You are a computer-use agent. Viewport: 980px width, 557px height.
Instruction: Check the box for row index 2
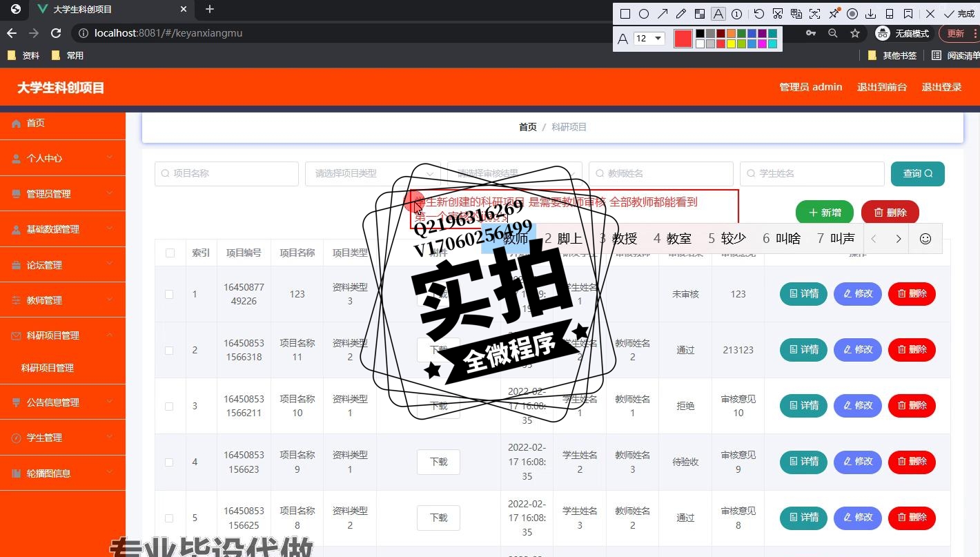(x=169, y=350)
